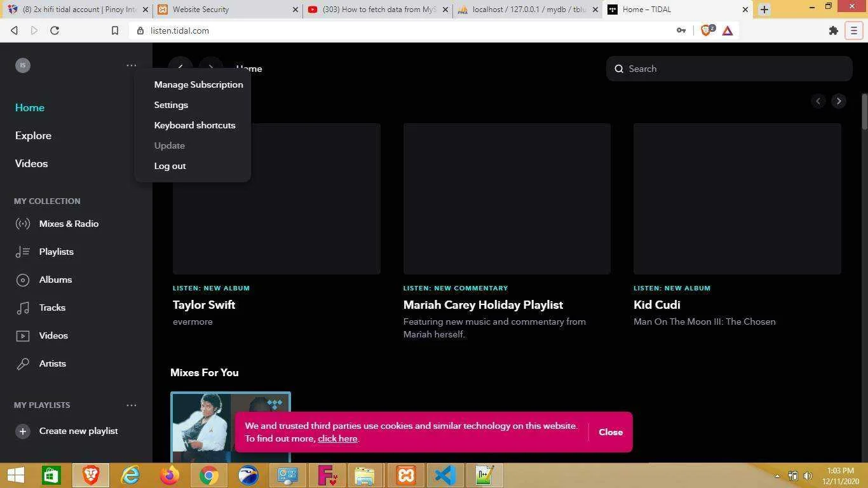Select the sidebar collection Videos play icon

(23, 335)
